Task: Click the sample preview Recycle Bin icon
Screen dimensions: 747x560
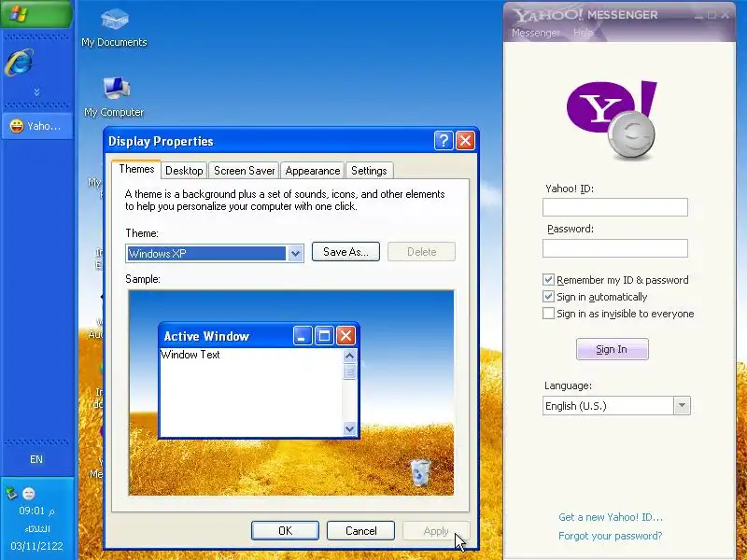Action: click(420, 472)
